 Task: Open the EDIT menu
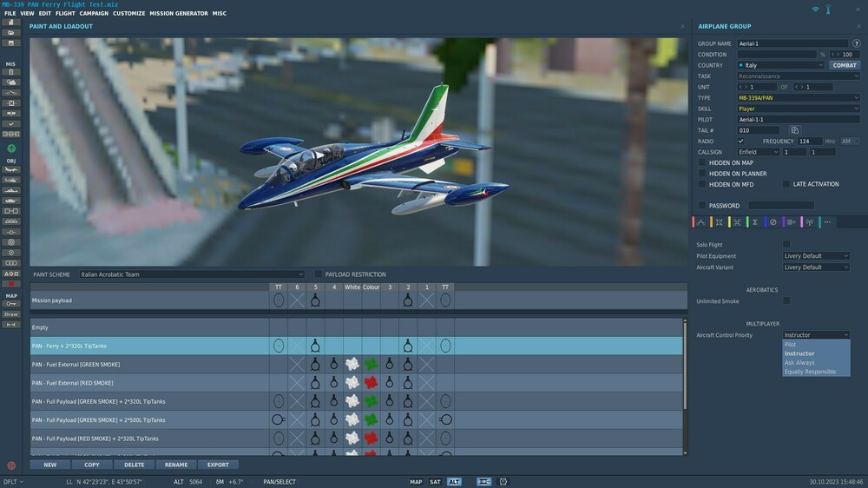click(45, 13)
